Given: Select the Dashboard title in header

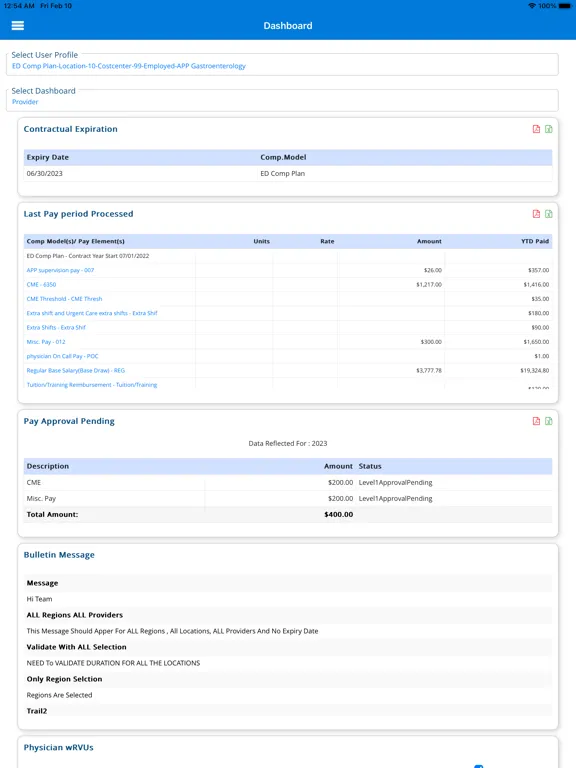Looking at the screenshot, I should point(288,25).
